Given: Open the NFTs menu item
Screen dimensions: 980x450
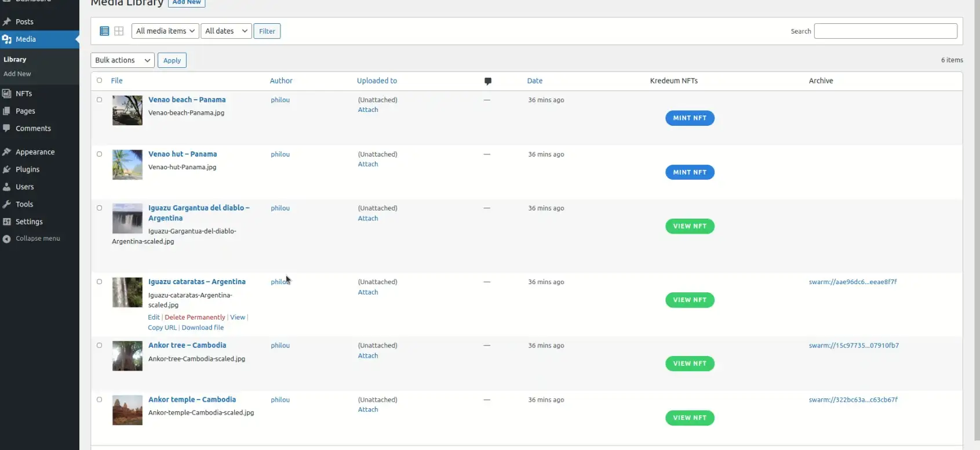Looking at the screenshot, I should (x=24, y=93).
